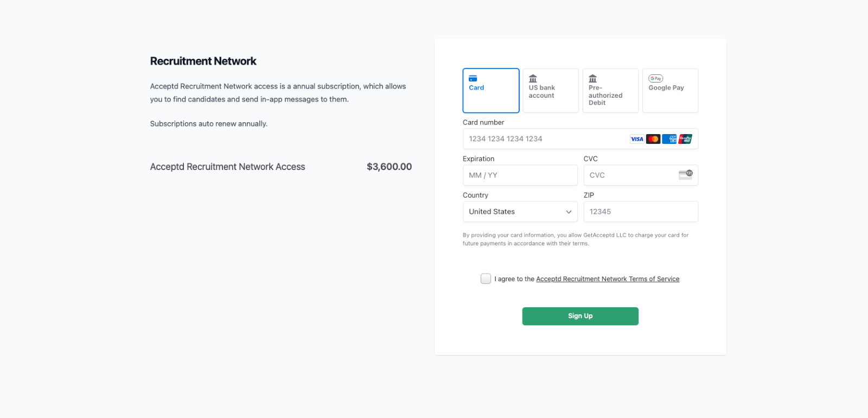Click the blue card icon in Card tab
Image resolution: width=868 pixels, height=418 pixels.
(x=473, y=78)
